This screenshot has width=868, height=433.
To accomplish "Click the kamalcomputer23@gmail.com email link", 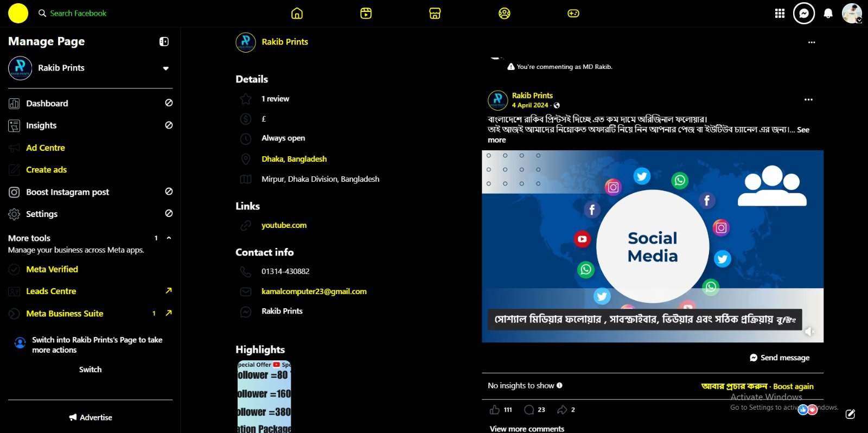I will (314, 291).
